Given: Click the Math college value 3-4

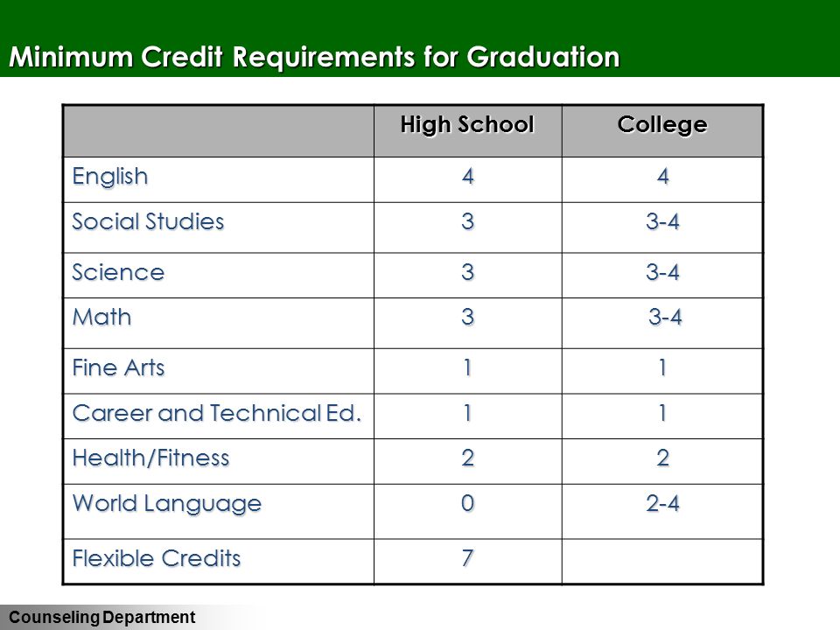Looking at the screenshot, I should [665, 317].
